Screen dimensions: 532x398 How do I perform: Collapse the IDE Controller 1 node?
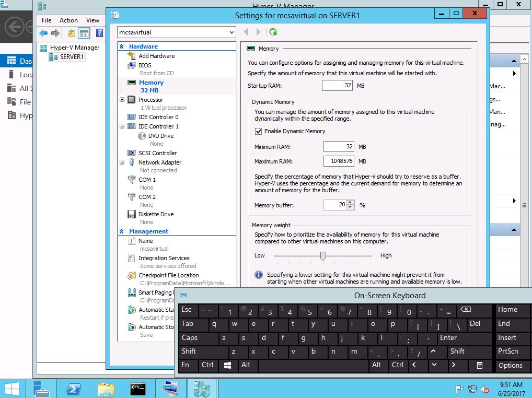[122, 126]
